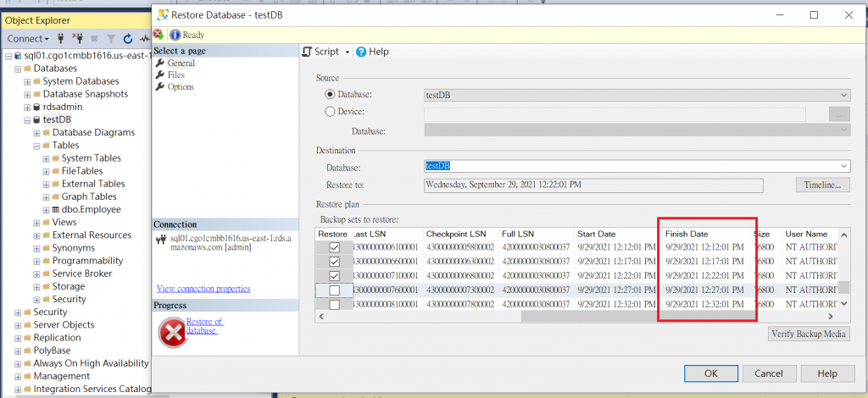The height and width of the screenshot is (398, 868).
Task: Check Restore for the 12:27:01 PM backup set
Action: click(334, 290)
